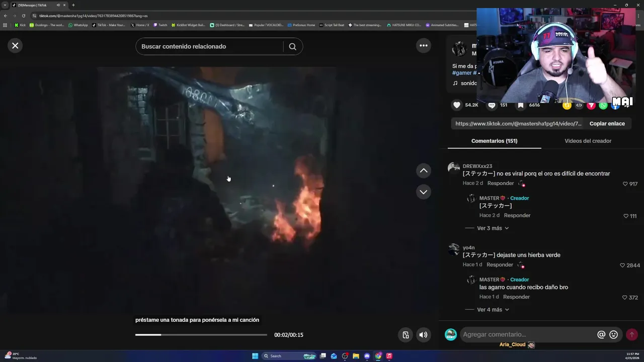Repost the video using yellow icon
The height and width of the screenshot is (362, 644).
tap(567, 105)
